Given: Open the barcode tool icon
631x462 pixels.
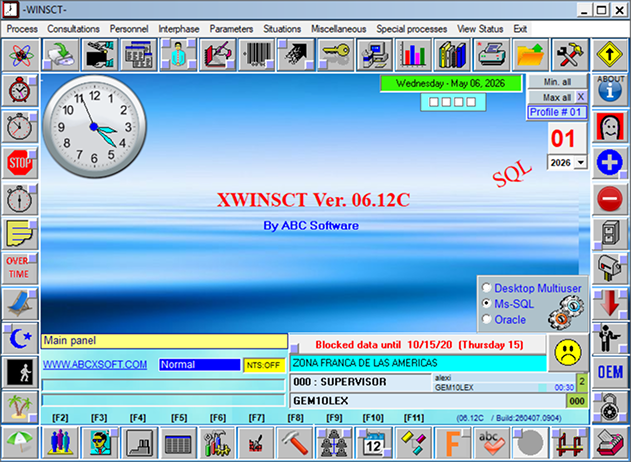Looking at the screenshot, I should [257, 55].
